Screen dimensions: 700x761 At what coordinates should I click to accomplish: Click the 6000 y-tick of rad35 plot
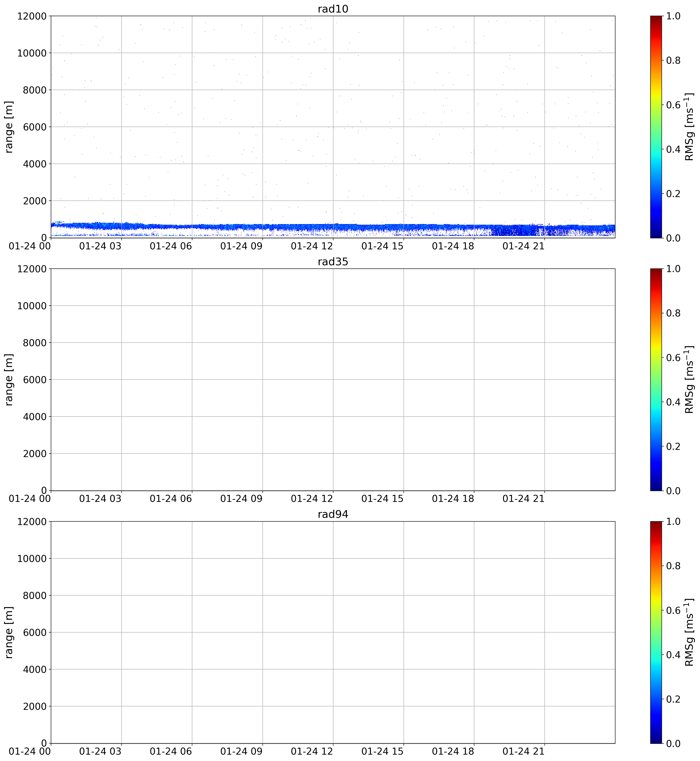pyautogui.click(x=34, y=380)
